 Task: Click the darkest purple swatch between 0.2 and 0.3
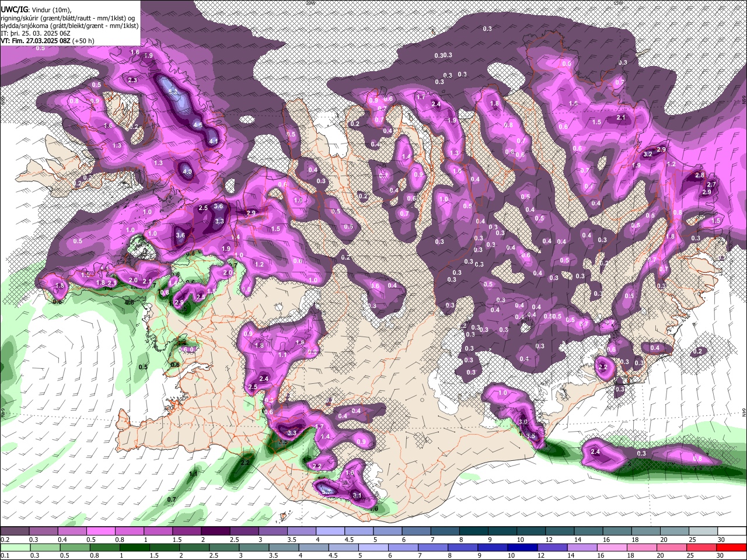tap(15, 531)
